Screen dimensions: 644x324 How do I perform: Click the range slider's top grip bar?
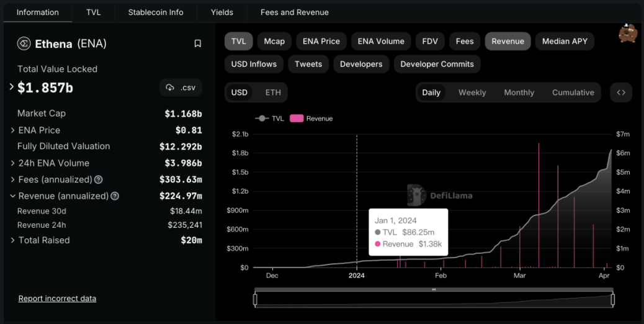tap(434, 289)
